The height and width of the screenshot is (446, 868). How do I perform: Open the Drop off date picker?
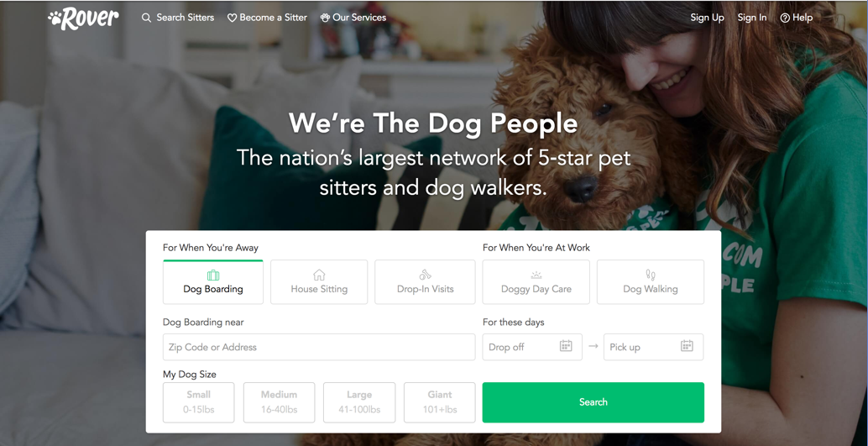(x=532, y=347)
